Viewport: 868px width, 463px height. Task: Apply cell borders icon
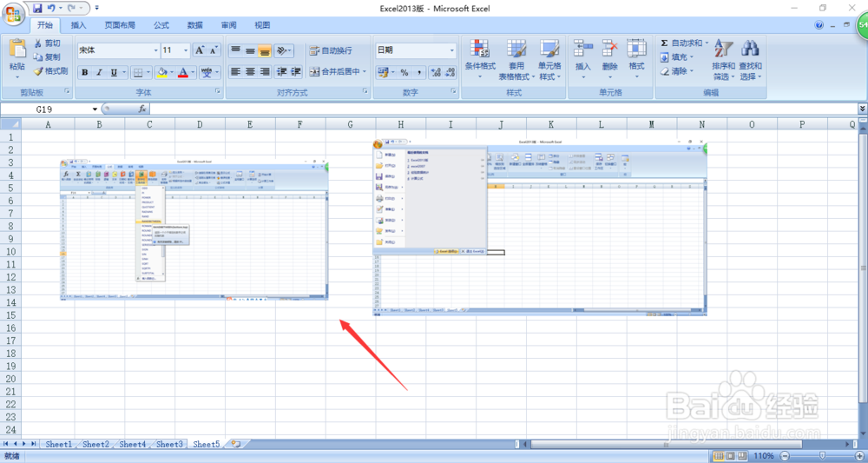[138, 73]
